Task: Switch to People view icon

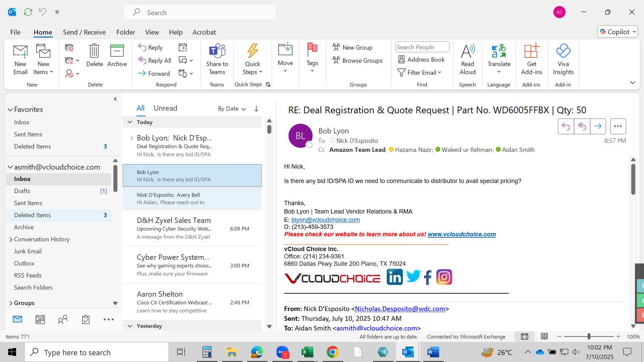Action: click(x=63, y=319)
